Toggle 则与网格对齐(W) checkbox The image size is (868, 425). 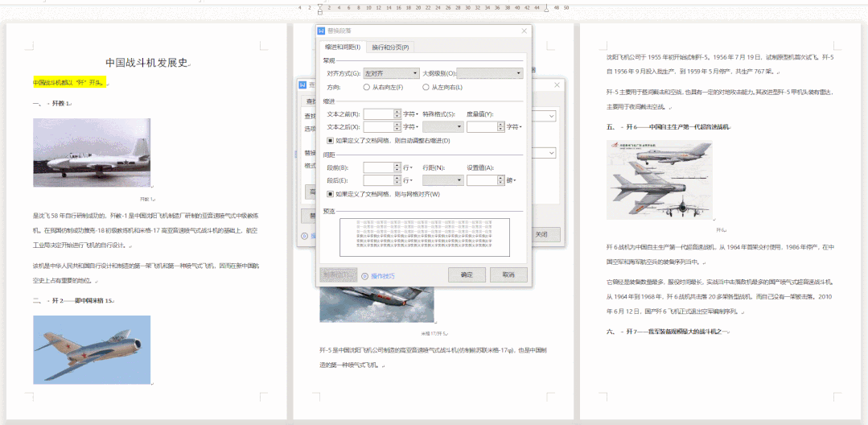[330, 194]
